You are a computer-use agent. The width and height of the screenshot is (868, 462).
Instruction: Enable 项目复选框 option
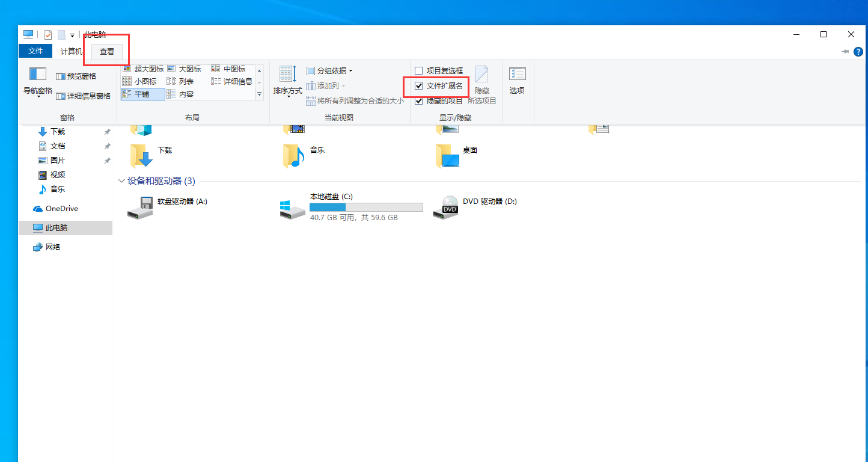pos(419,70)
